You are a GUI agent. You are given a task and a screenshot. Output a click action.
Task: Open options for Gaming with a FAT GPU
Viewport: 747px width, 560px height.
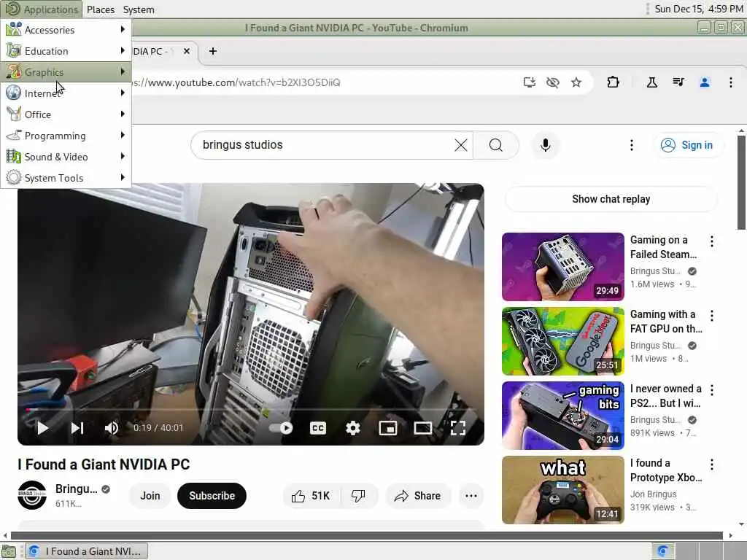(x=712, y=316)
